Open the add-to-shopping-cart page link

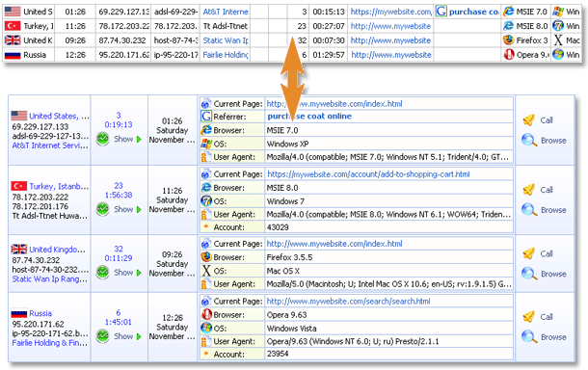368,174
